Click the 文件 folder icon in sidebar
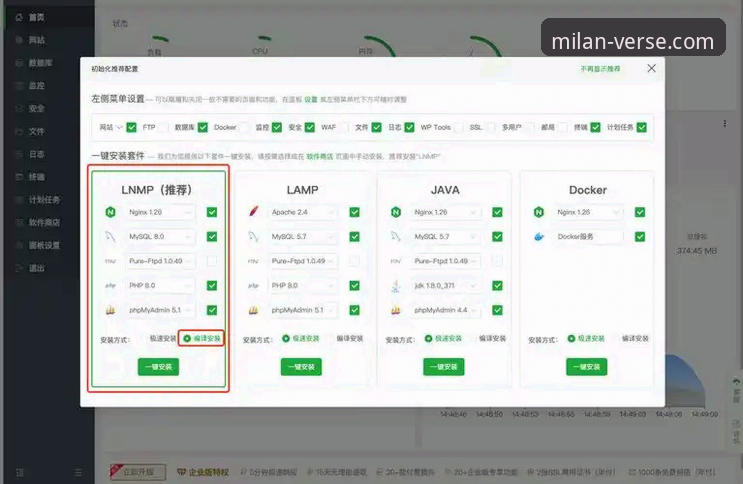The height and width of the screenshot is (484, 743). pyautogui.click(x=19, y=131)
